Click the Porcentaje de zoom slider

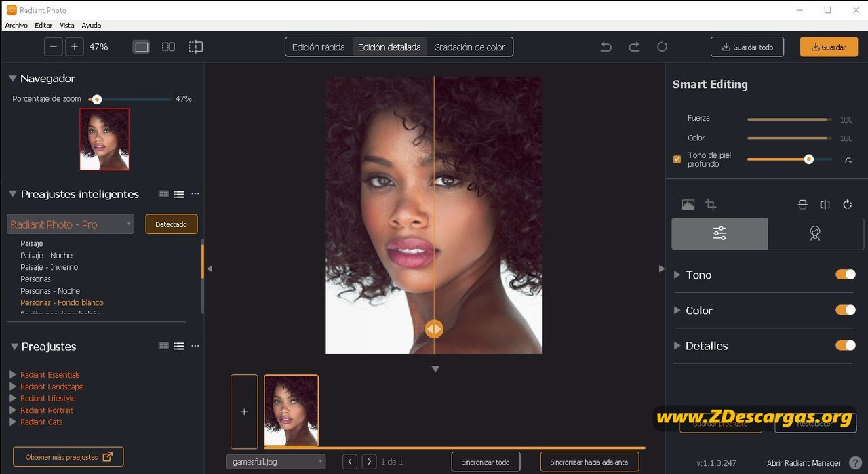[x=130, y=99]
